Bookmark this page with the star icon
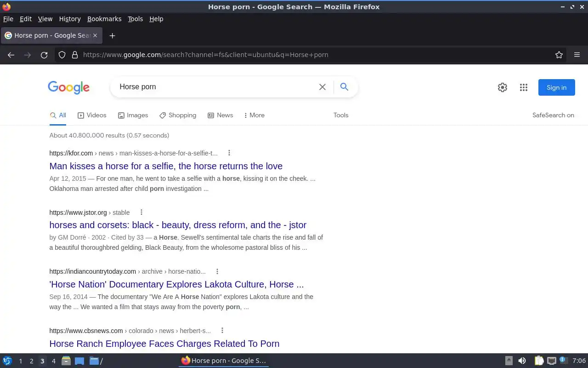The height and width of the screenshot is (368, 588). tap(559, 55)
